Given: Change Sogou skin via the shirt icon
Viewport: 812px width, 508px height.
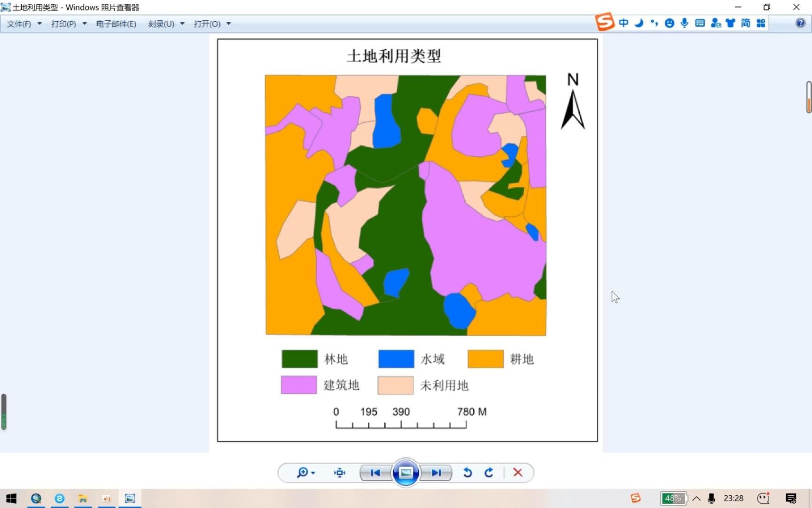Looking at the screenshot, I should (730, 23).
